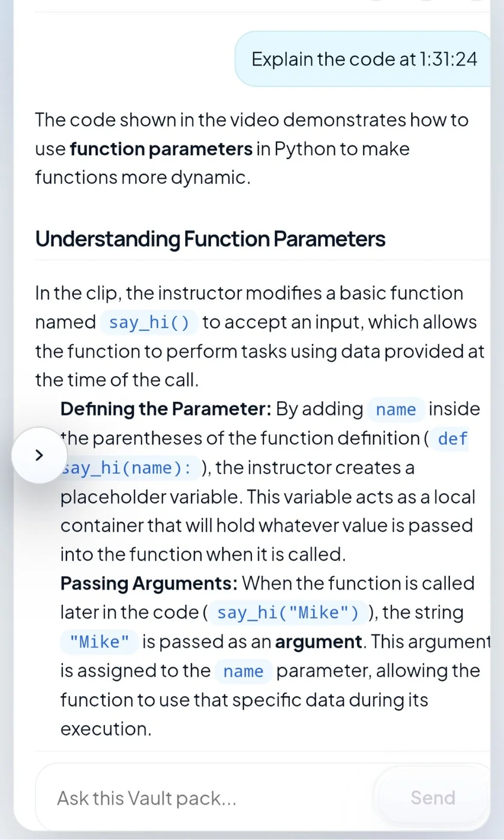Screen dimensions: 504x840
Task: Expand the side panel with the chevron arrow
Action: pos(40,455)
